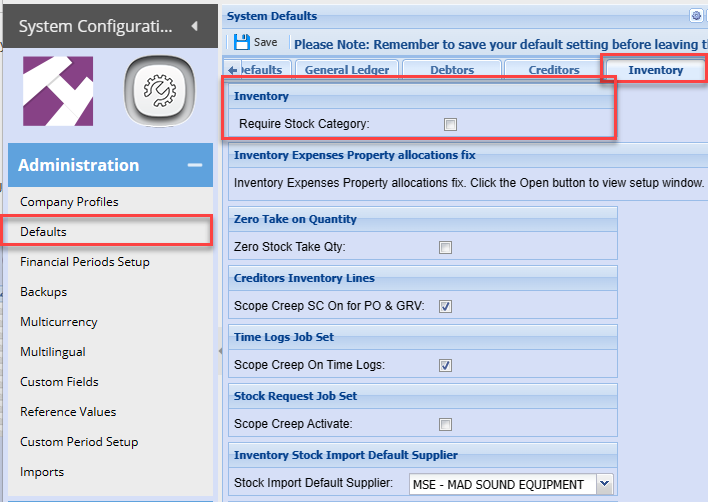Click the System Defaults panel title
This screenshot has height=502, width=708.
(x=272, y=16)
